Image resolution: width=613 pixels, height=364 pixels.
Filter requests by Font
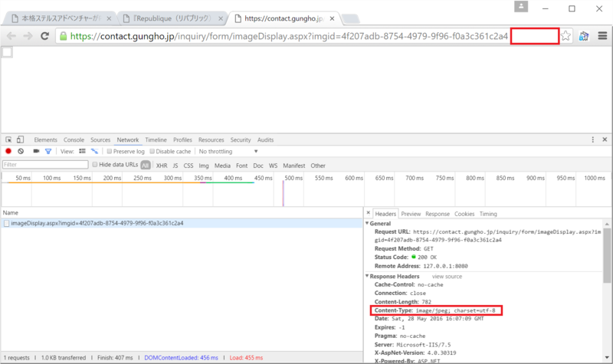pyautogui.click(x=241, y=166)
